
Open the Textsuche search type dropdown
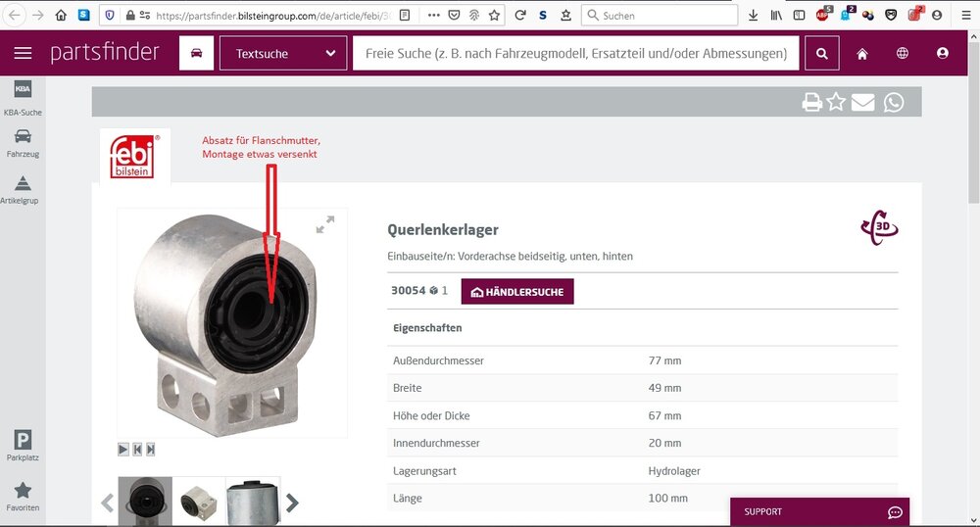(x=283, y=53)
